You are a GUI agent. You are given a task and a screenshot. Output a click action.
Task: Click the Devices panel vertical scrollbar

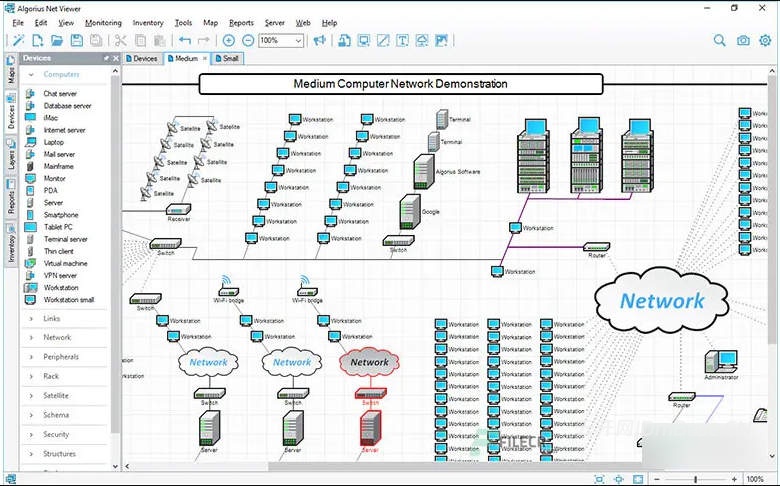tap(115, 254)
